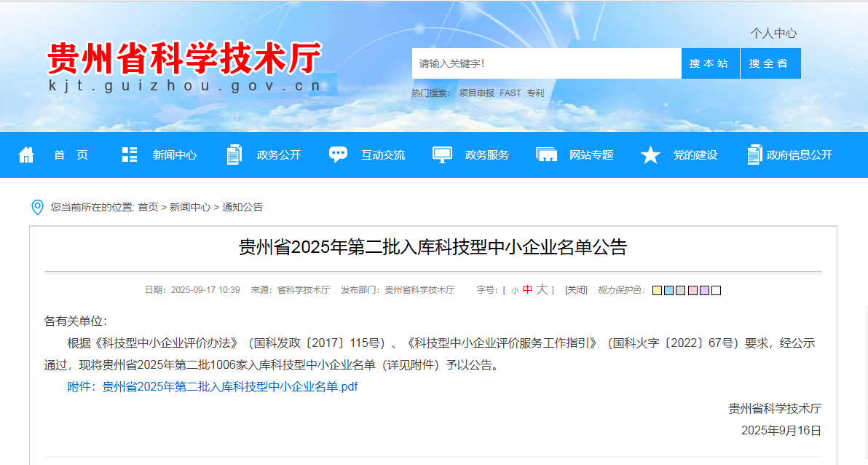Click the keyword search input field

click(x=546, y=63)
